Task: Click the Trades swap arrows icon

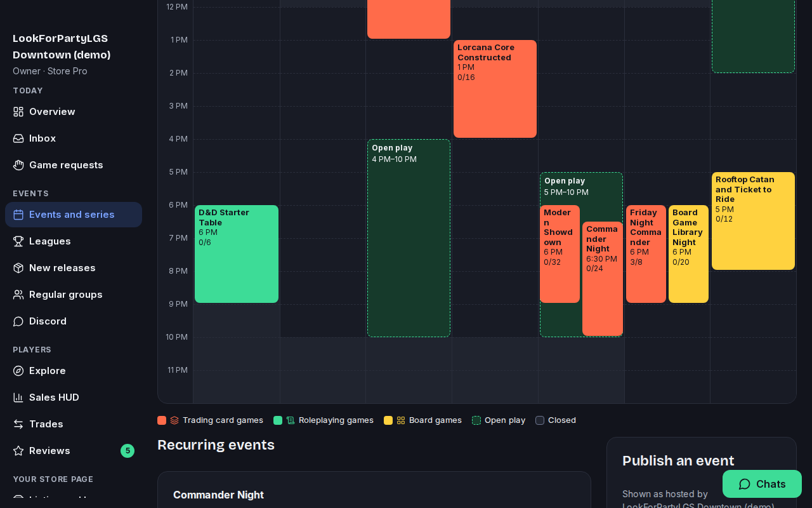Action: 18,424
